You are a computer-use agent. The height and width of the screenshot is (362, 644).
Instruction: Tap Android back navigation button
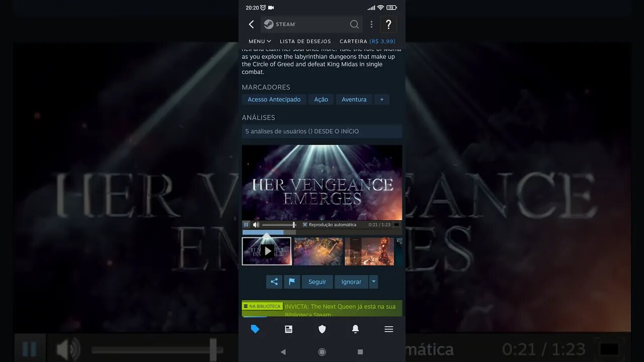click(283, 352)
